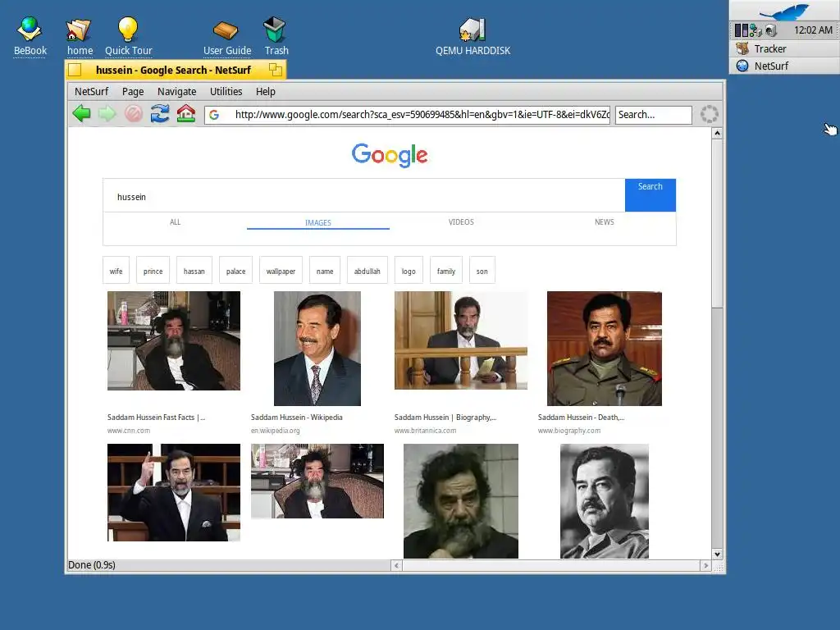Open the NetSurf menu
Viewport: 840px width, 630px height.
pos(92,92)
